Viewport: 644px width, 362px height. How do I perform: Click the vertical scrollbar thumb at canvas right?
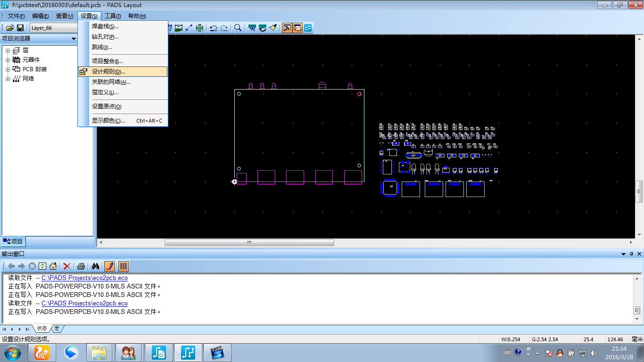click(x=639, y=192)
